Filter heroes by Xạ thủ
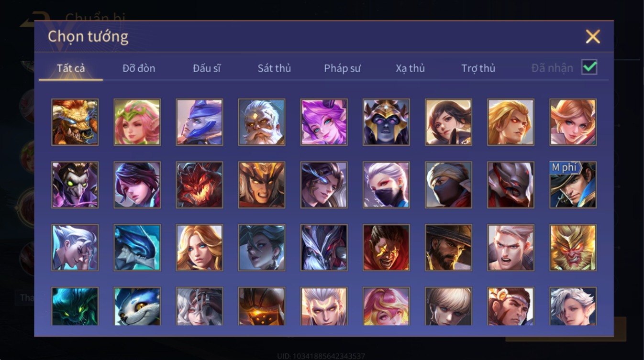The height and width of the screenshot is (360, 644). click(x=410, y=68)
